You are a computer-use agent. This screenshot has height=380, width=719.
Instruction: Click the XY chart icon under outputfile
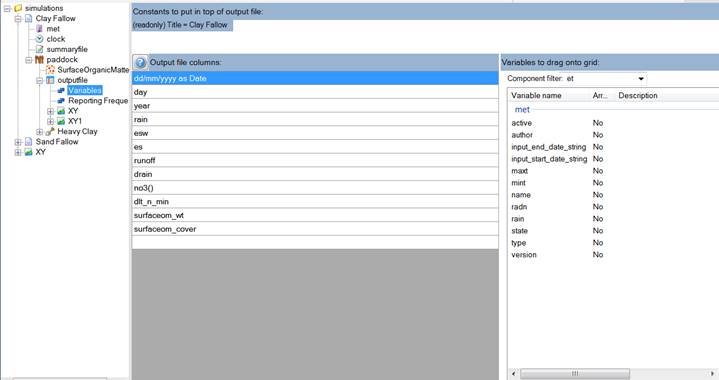pos(61,111)
